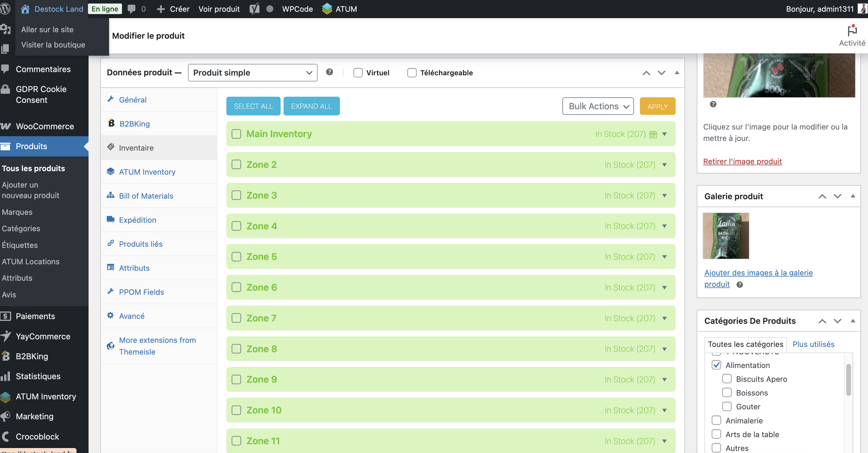
Task: Check the Animalerie category
Action: [716, 420]
